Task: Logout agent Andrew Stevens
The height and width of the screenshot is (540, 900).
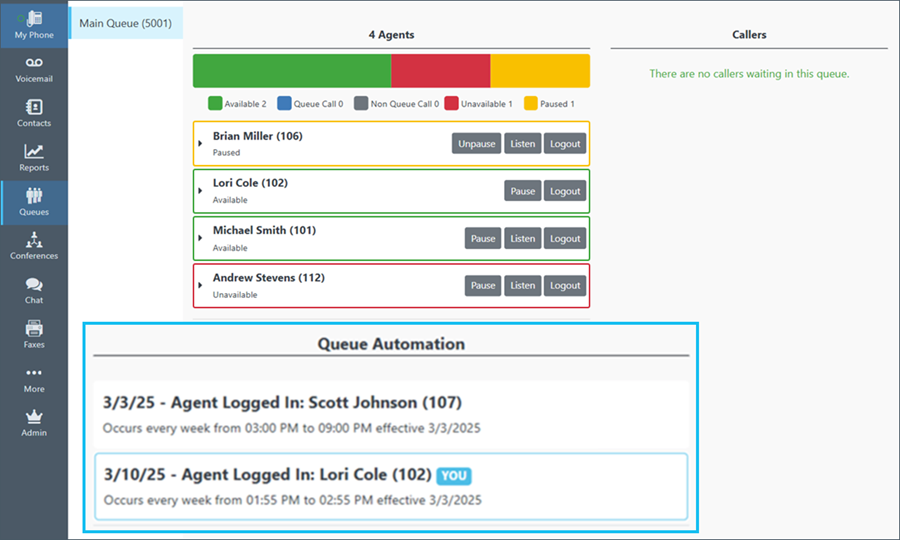Action: (x=565, y=285)
